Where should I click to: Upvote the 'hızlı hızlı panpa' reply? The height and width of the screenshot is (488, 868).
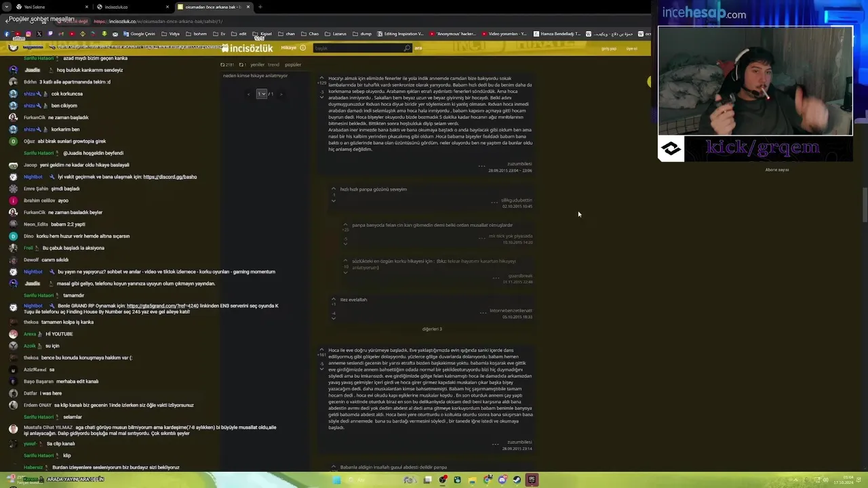pyautogui.click(x=333, y=188)
